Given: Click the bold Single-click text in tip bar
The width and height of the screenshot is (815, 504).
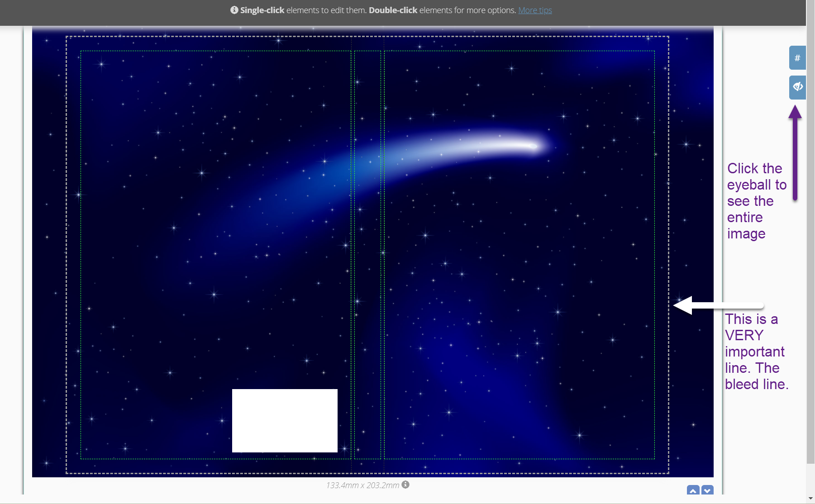Looking at the screenshot, I should click(262, 10).
